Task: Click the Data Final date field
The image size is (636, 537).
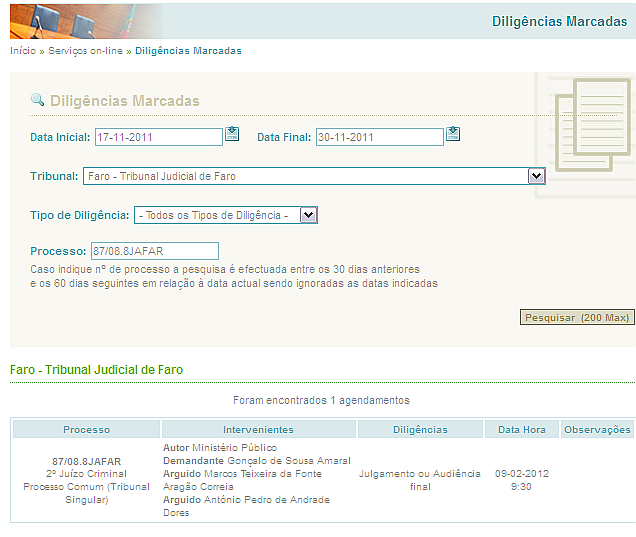Action: click(379, 137)
